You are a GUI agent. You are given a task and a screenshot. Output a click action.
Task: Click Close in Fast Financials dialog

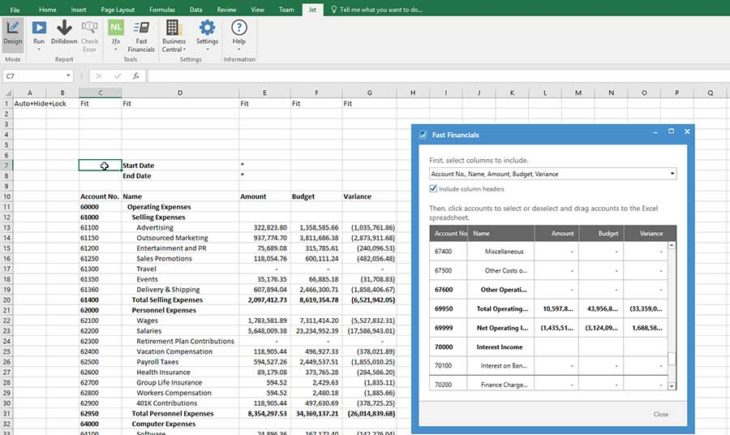click(x=660, y=414)
